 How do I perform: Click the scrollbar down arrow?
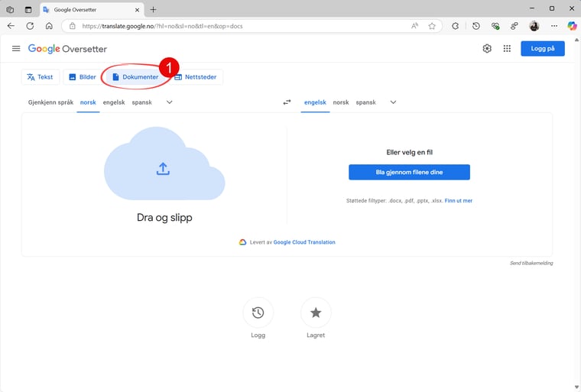576,387
